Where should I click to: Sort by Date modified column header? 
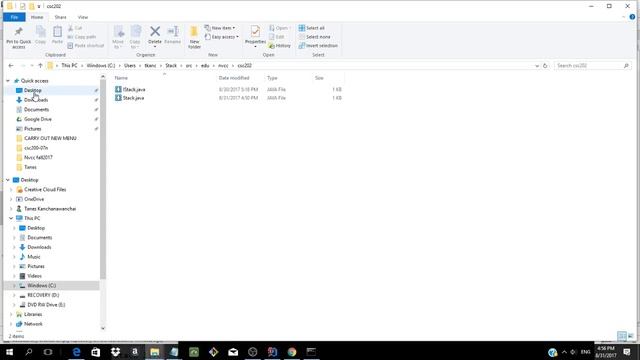point(234,78)
